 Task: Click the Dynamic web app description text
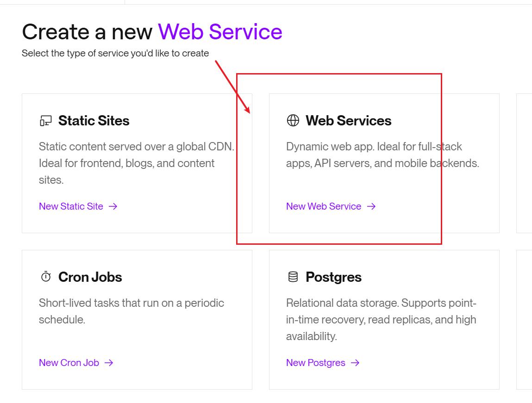(x=382, y=155)
